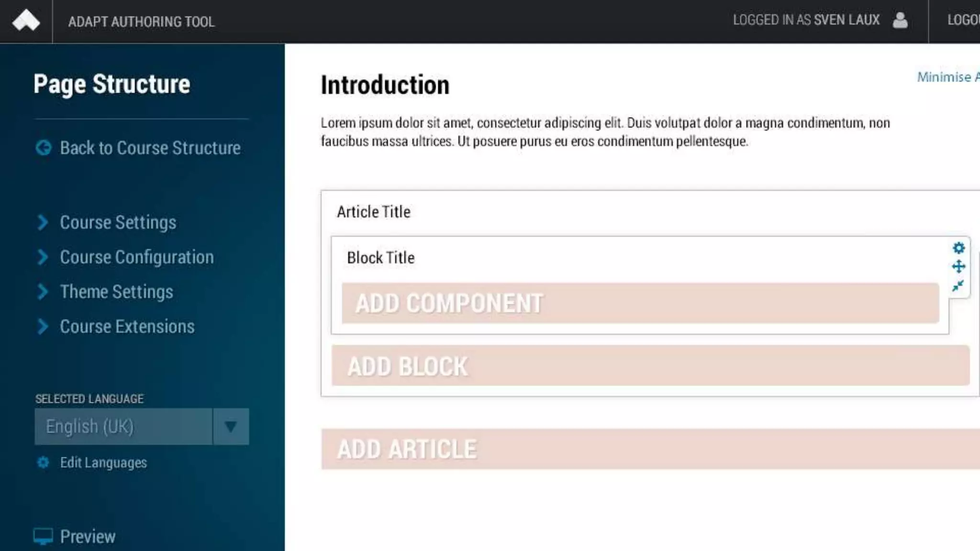Expand Course Configuration chevron
The width and height of the screenshot is (980, 551).
(x=43, y=257)
